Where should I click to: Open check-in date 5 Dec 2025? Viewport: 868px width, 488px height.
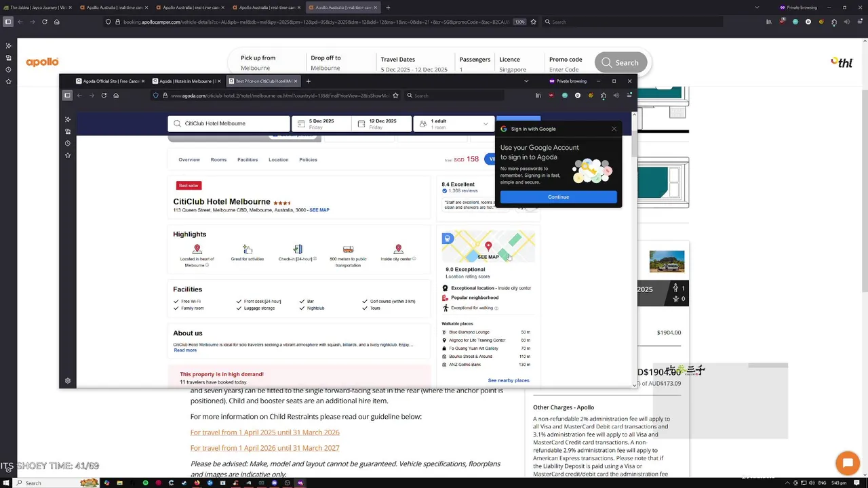(321, 123)
